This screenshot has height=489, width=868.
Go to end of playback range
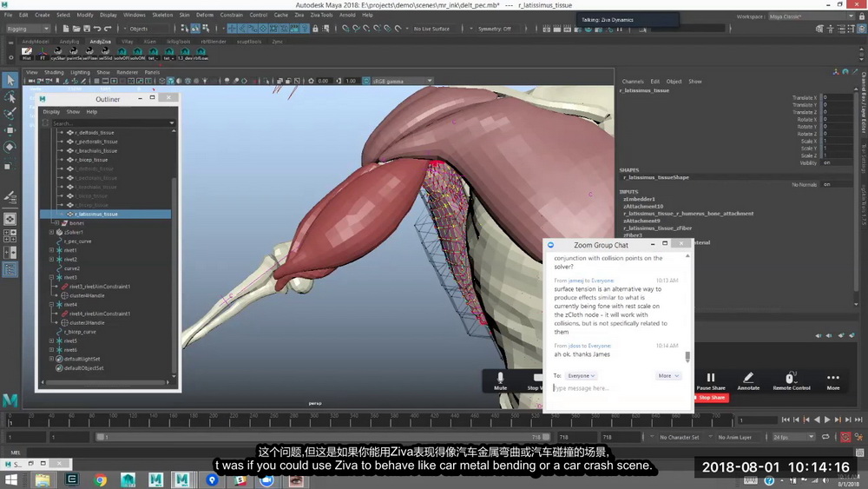(x=858, y=420)
